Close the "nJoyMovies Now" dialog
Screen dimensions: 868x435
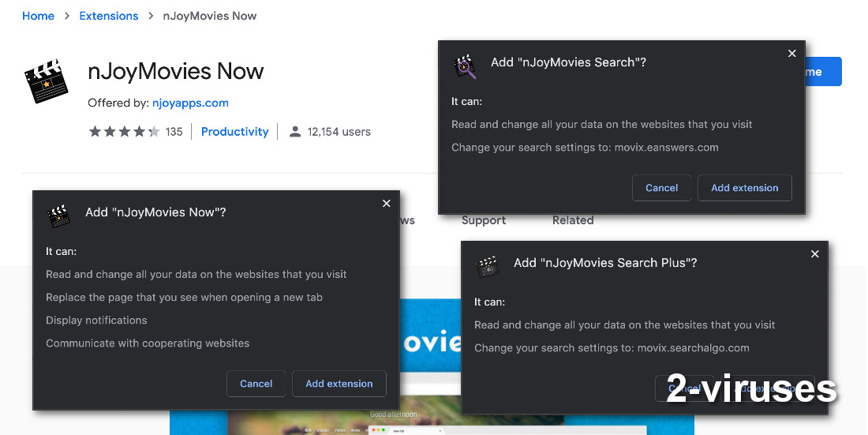[387, 204]
